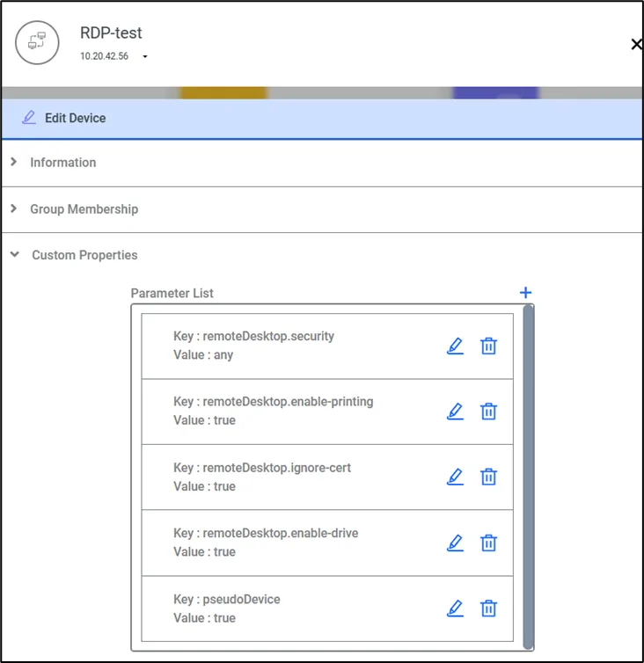Click the Value : true under enable-printing

click(204, 420)
